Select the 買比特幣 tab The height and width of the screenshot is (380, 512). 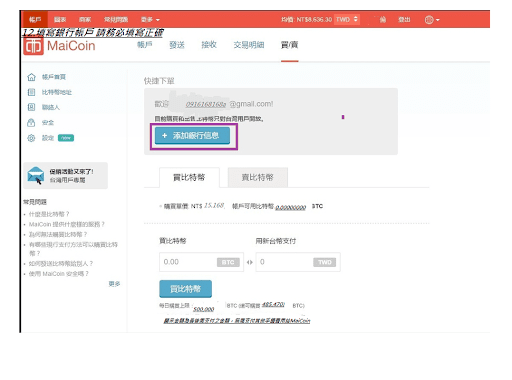point(189,177)
